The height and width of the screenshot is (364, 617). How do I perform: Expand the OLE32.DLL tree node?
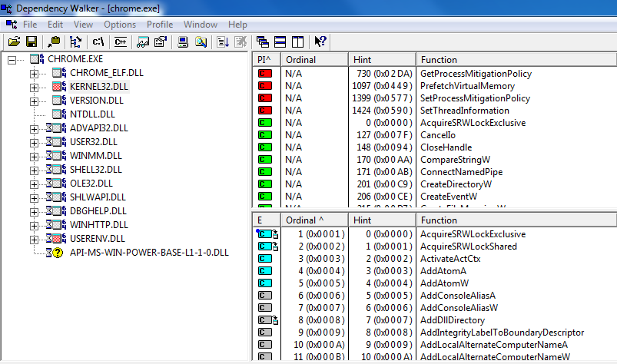point(35,184)
